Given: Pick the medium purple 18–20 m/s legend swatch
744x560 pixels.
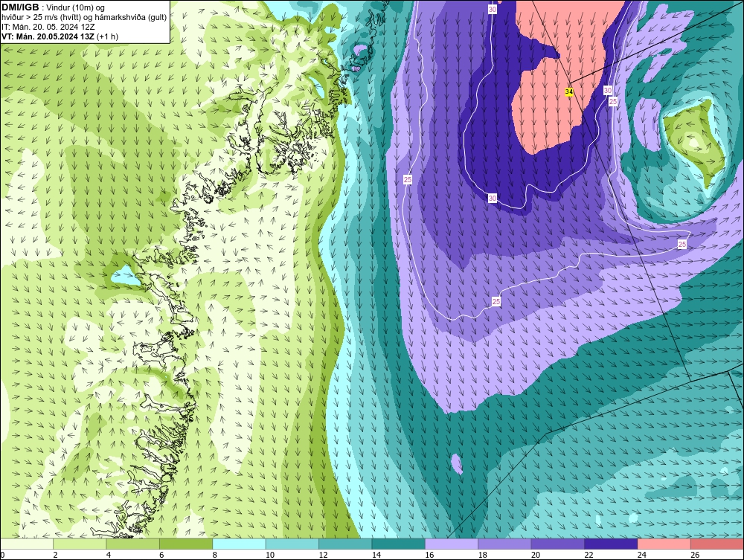Looking at the screenshot, I should (505, 544).
